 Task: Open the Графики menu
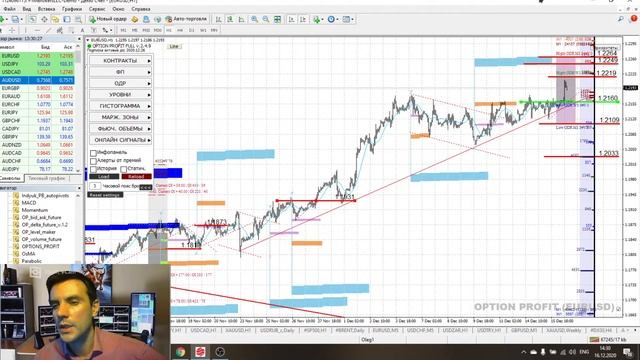pyautogui.click(x=72, y=9)
